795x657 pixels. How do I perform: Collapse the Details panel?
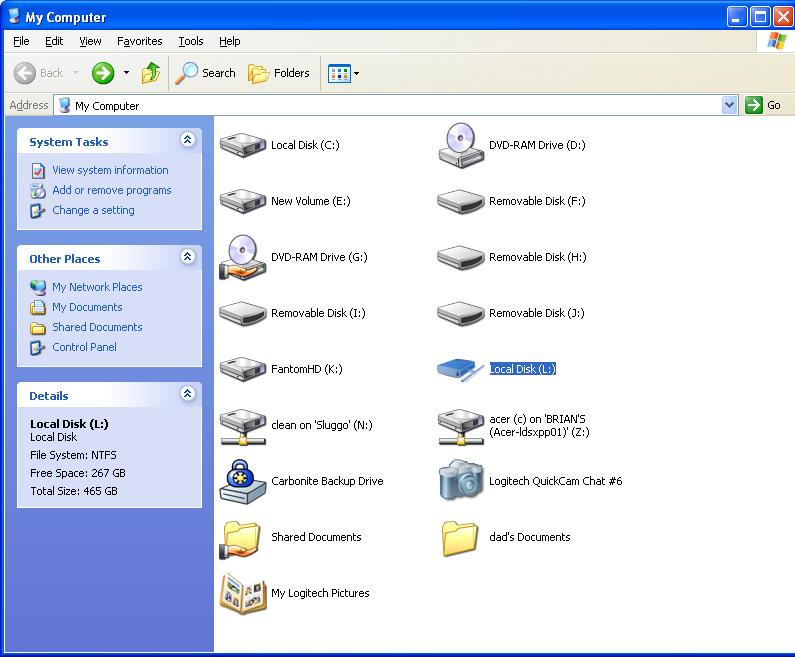click(187, 395)
